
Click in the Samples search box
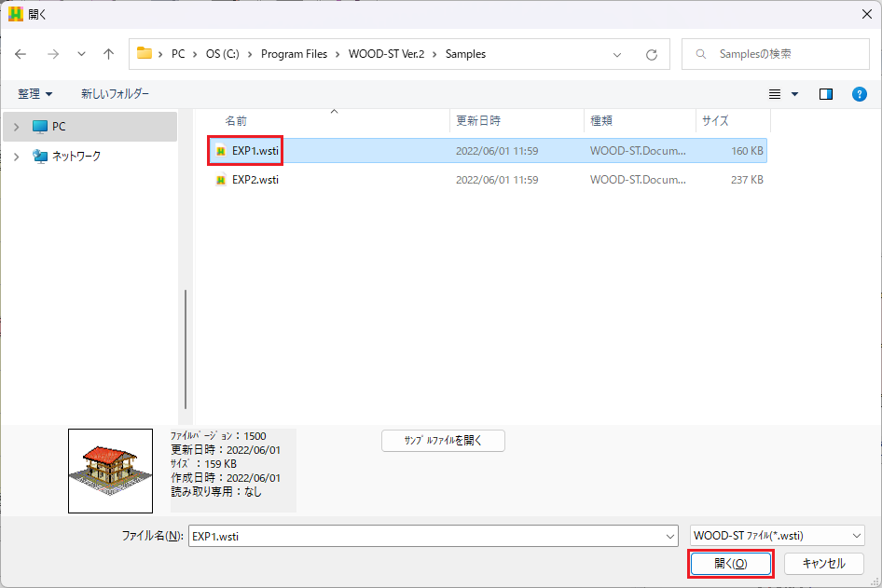783,54
